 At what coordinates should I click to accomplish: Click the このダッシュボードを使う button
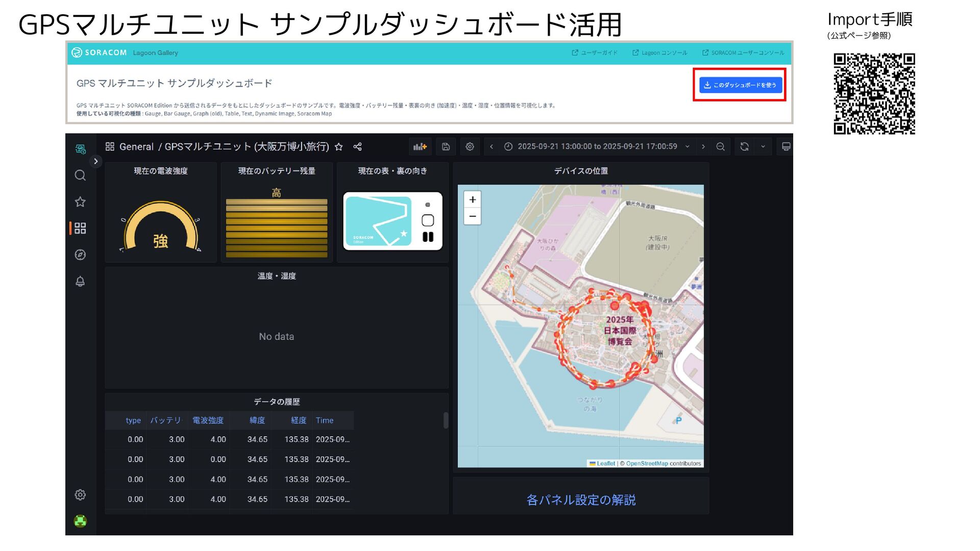pyautogui.click(x=740, y=85)
